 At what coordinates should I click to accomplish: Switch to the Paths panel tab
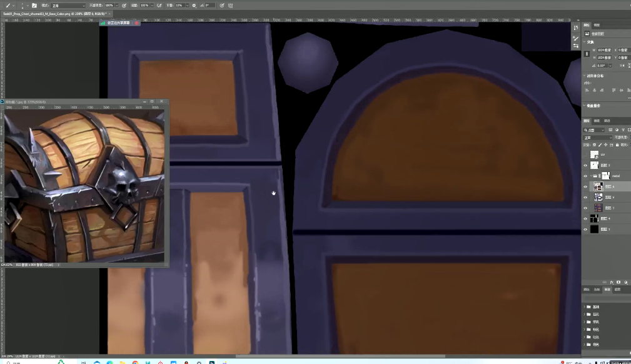point(607,121)
